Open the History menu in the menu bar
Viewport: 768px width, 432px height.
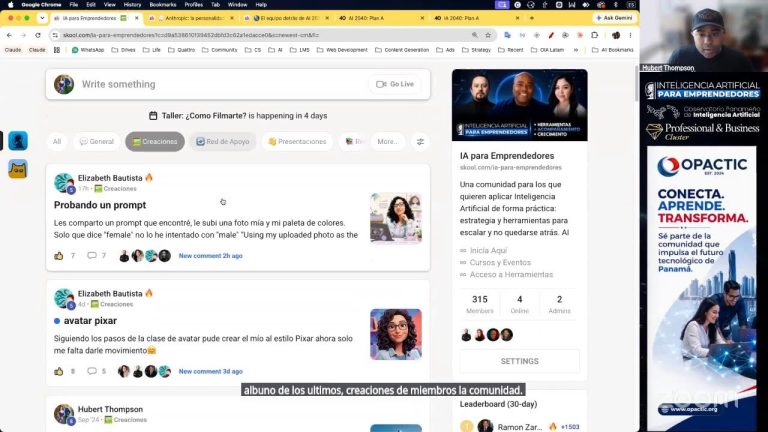click(132, 4)
